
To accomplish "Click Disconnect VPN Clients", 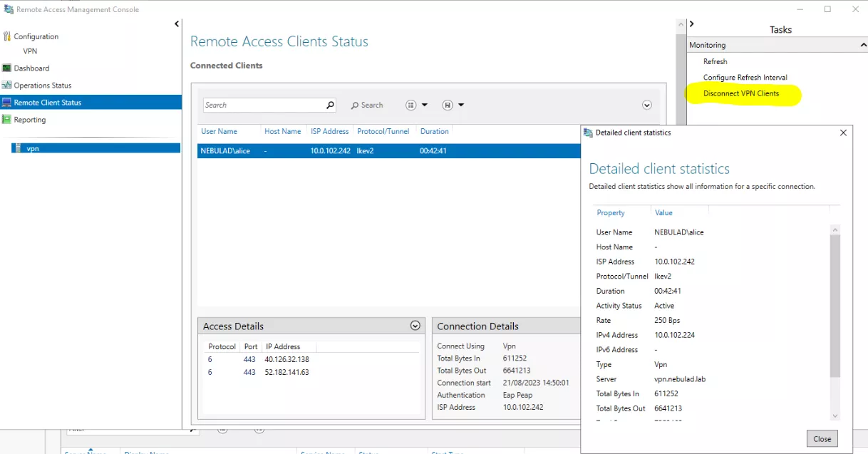I will (x=741, y=93).
